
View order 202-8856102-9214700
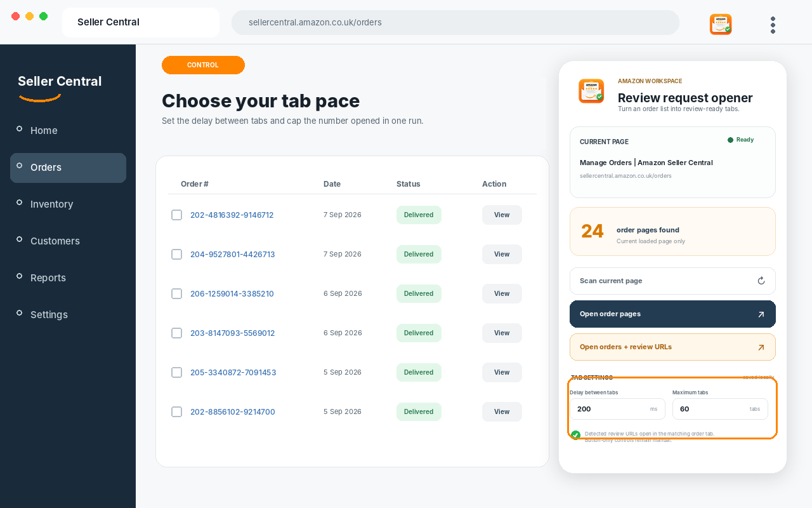point(502,412)
